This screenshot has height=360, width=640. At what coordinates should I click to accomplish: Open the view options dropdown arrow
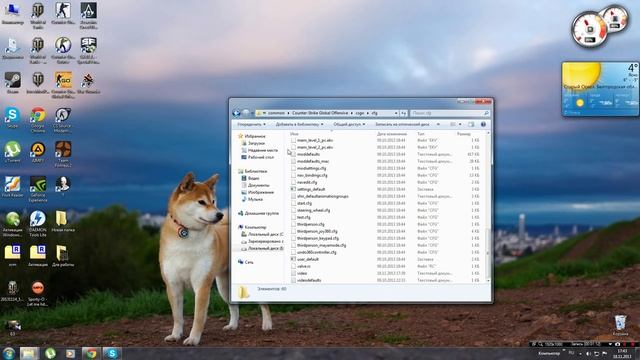460,124
